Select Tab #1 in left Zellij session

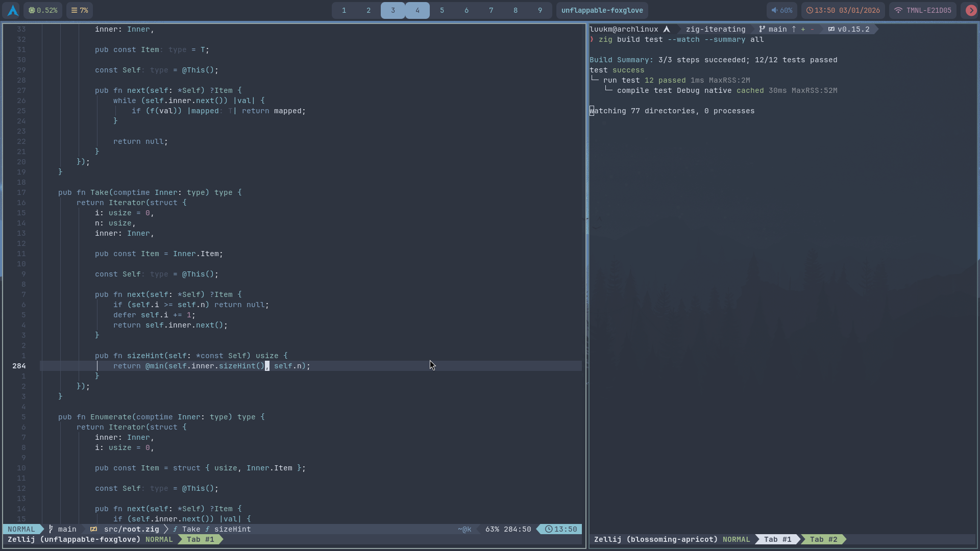coord(200,539)
